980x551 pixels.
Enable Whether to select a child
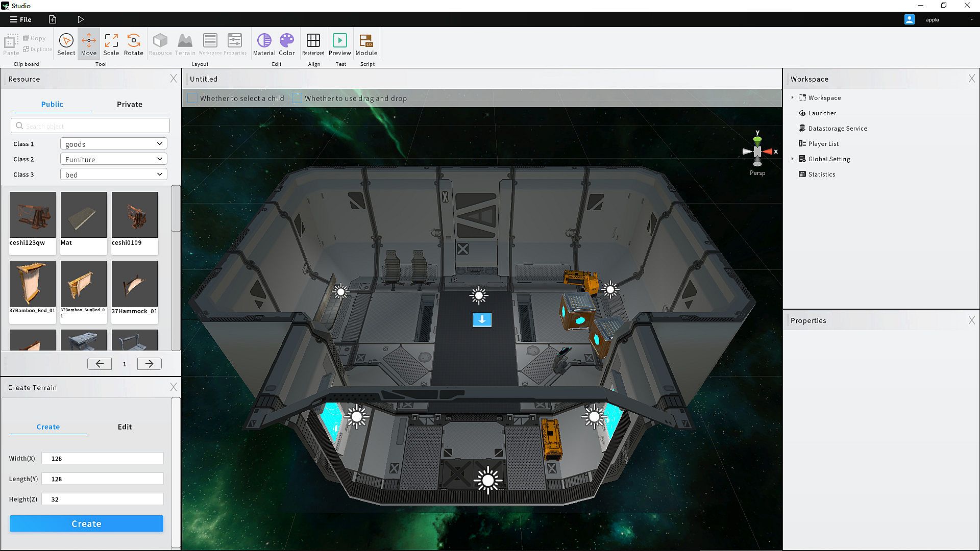[x=192, y=98]
